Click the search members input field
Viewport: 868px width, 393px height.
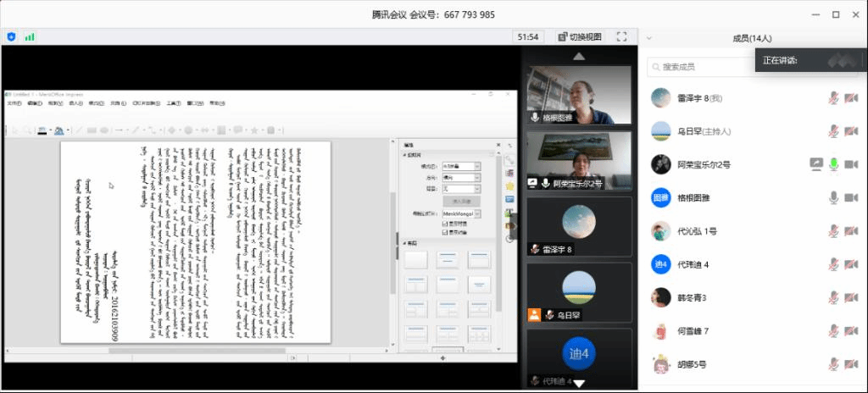point(704,66)
